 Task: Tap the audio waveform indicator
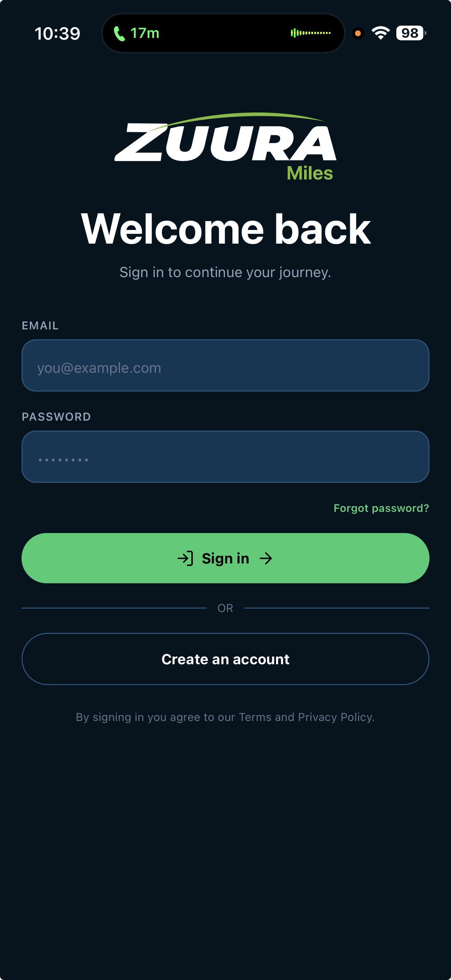click(x=310, y=33)
